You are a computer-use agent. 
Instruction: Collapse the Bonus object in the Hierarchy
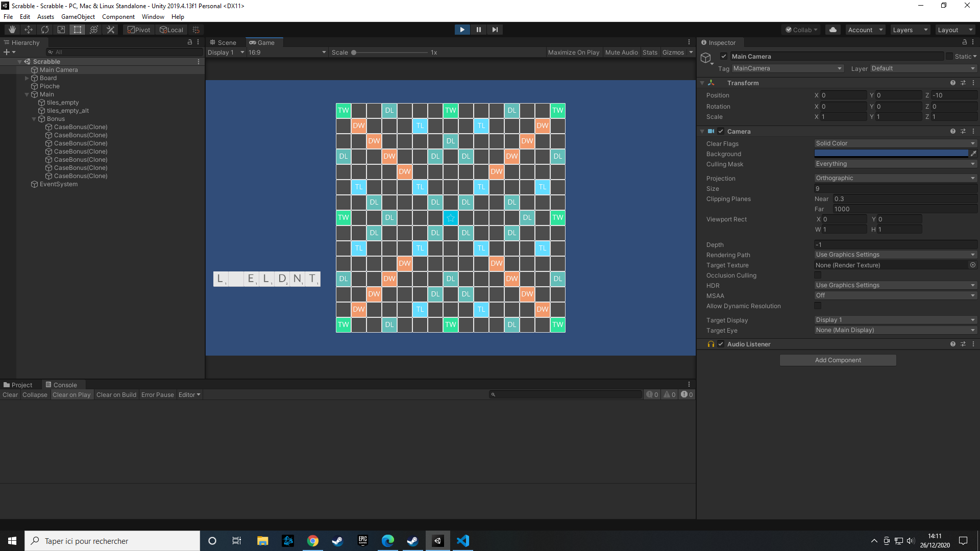(34, 118)
